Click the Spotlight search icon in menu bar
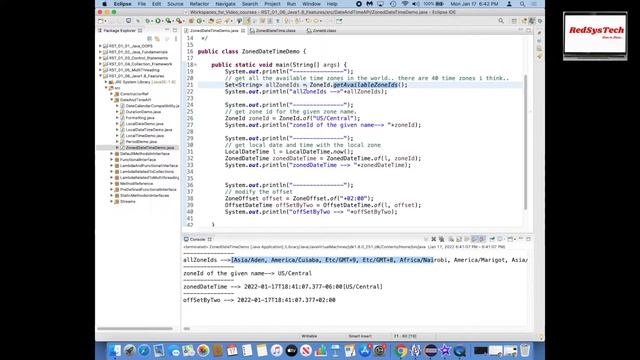This screenshot has width=640, height=360. 522,4
